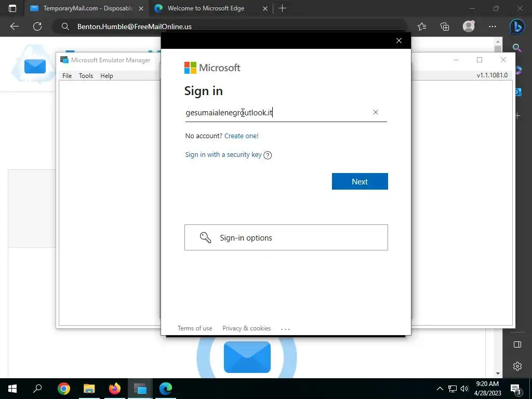
Task: Open the taskbar clock and date
Action: coord(487,389)
